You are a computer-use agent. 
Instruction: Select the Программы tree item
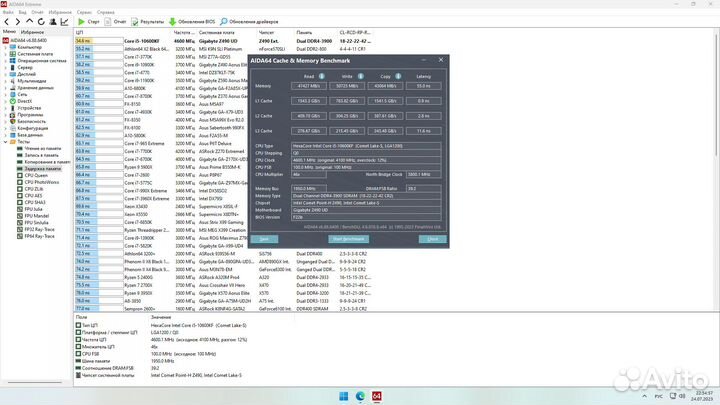pos(30,115)
